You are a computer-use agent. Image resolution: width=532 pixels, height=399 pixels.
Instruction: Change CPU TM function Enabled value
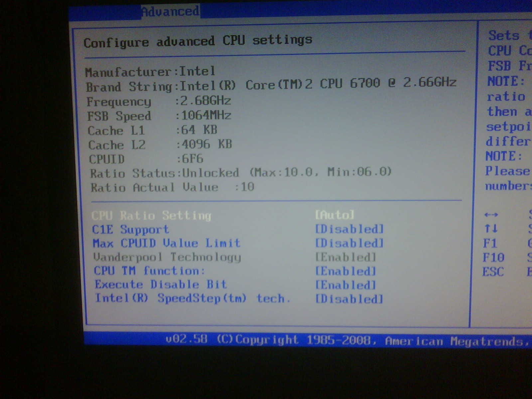(x=345, y=271)
